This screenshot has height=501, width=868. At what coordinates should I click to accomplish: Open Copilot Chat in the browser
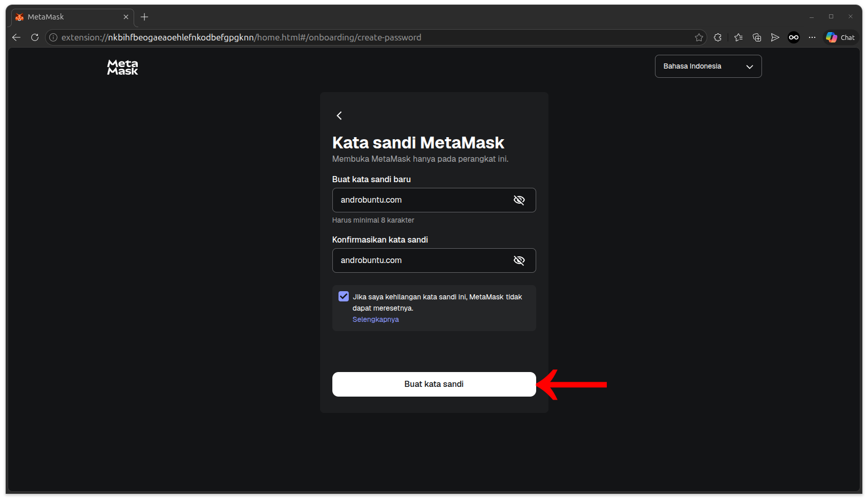tap(839, 37)
